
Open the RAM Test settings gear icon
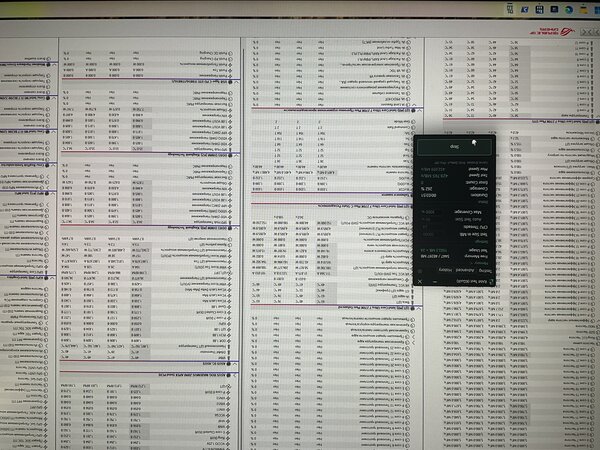(420, 271)
